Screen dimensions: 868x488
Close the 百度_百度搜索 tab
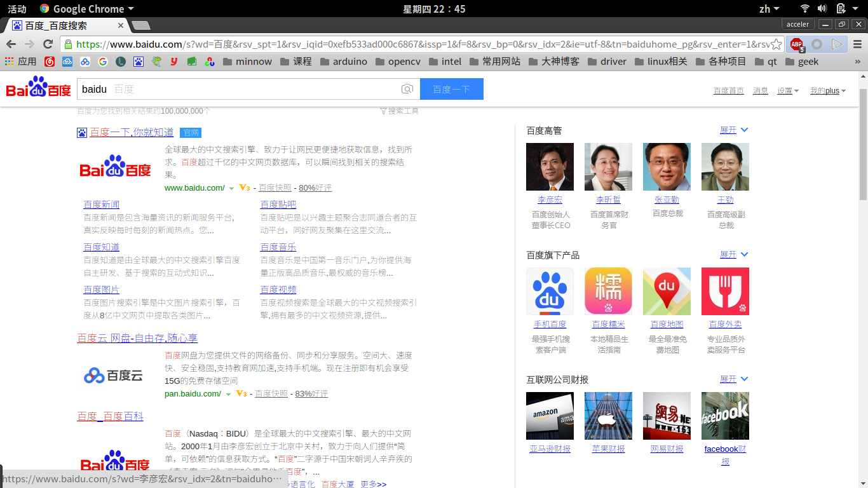121,26
